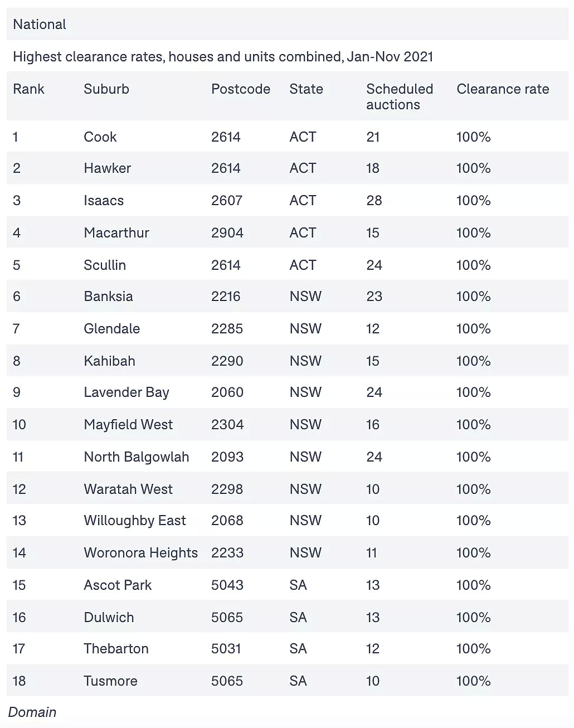The image size is (574, 728).
Task: Click the North Balgowlah suburb name
Action: pyautogui.click(x=137, y=457)
